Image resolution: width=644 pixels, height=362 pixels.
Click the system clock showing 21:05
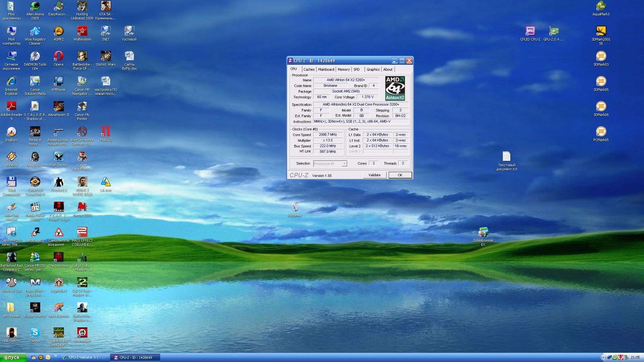(x=635, y=357)
